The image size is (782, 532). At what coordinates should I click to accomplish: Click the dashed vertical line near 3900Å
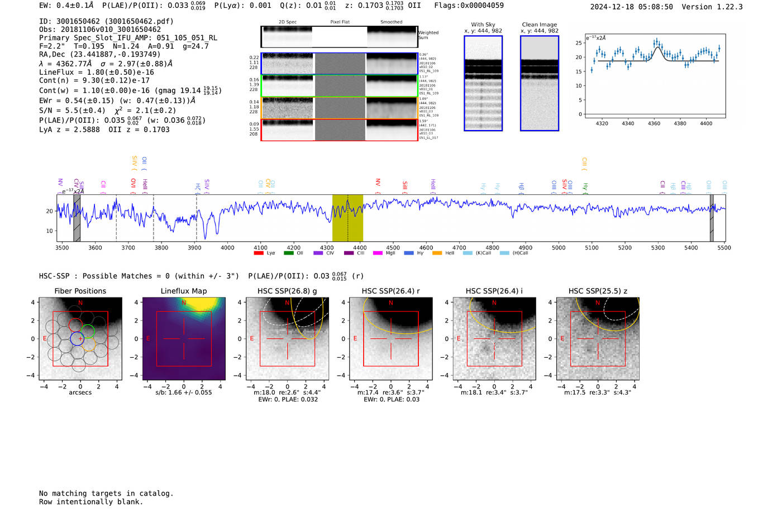(x=197, y=218)
